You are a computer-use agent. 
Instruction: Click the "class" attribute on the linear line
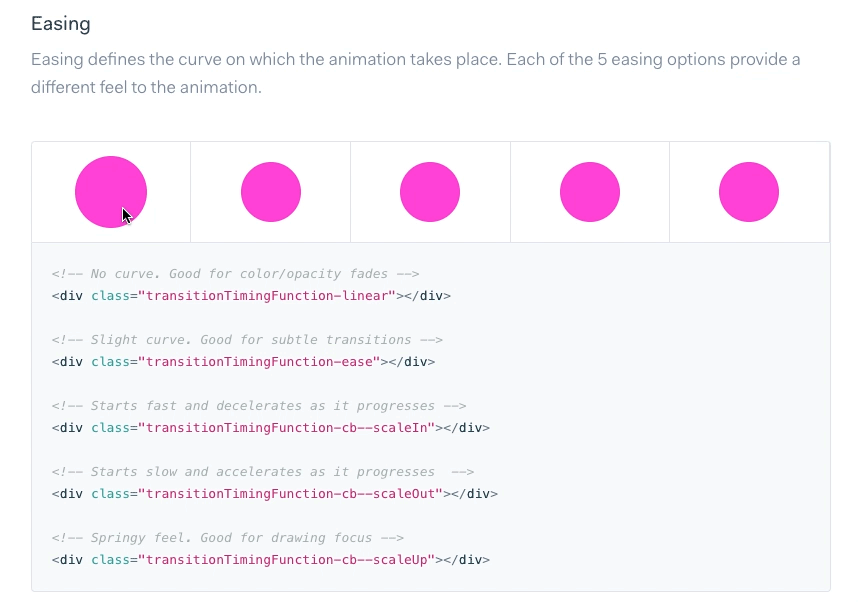point(110,296)
